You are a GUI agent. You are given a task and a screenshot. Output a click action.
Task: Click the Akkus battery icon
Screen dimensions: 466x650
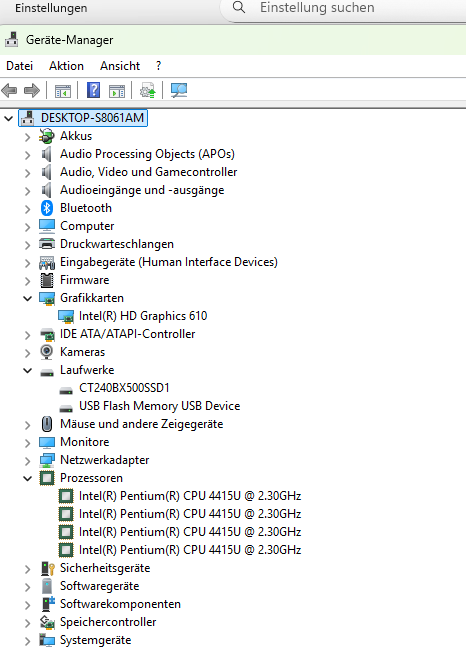47,136
